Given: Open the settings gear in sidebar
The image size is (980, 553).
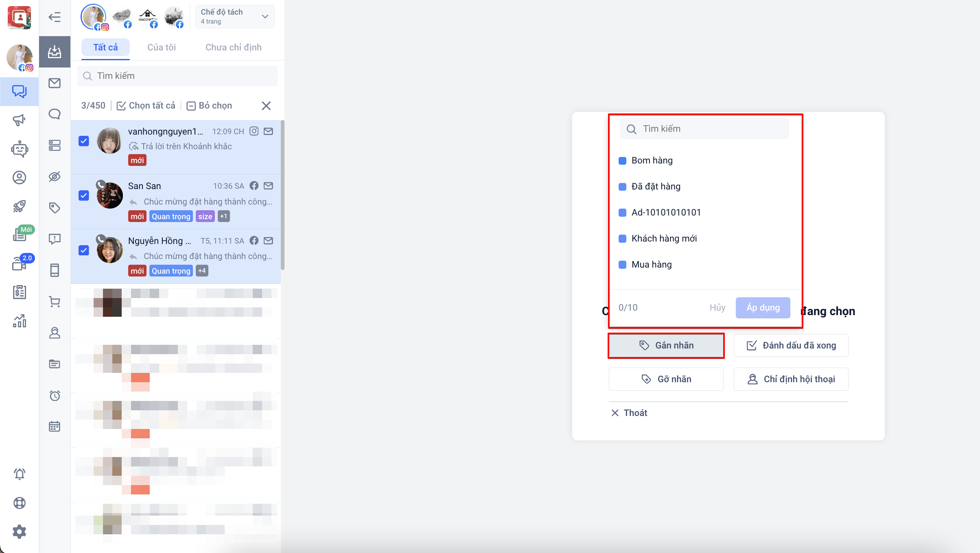Looking at the screenshot, I should pos(19,531).
